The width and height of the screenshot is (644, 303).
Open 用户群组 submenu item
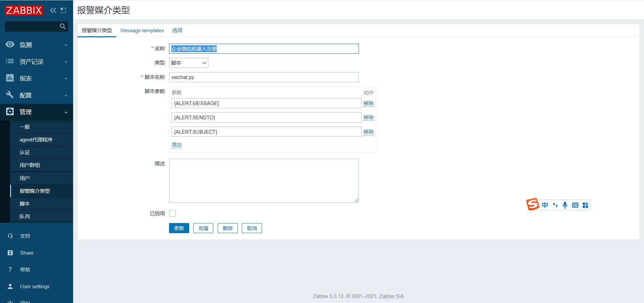click(42, 165)
